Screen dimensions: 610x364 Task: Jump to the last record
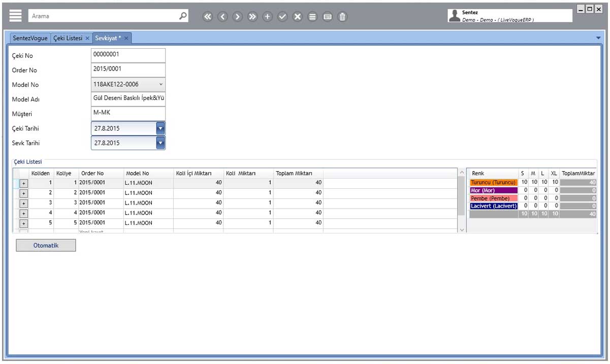tap(252, 16)
